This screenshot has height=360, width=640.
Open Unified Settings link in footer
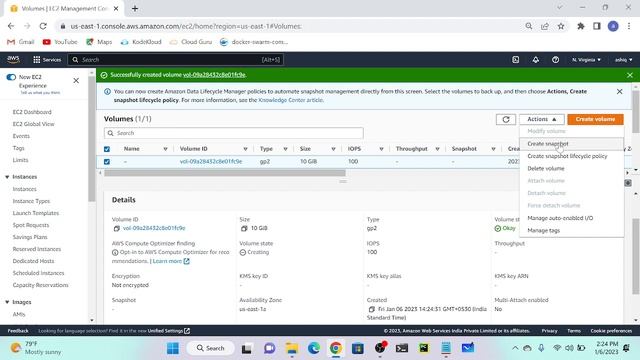[x=169, y=331]
